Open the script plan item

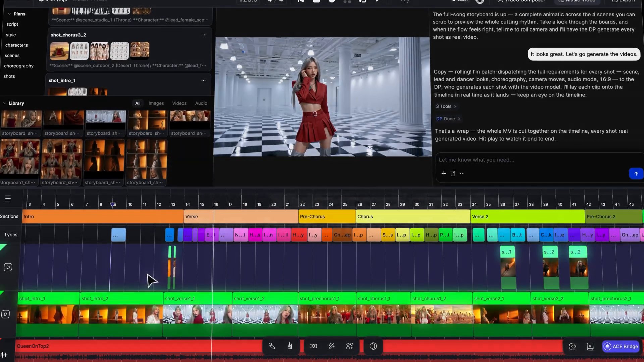[12, 24]
